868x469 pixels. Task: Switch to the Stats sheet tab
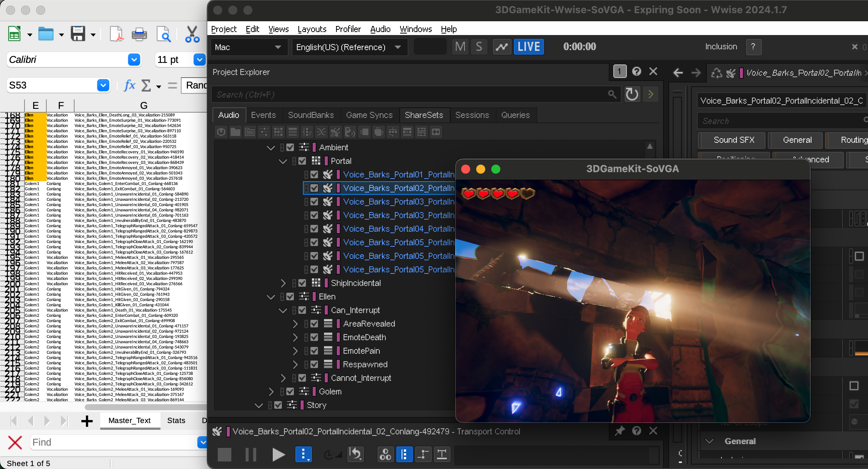tap(176, 420)
